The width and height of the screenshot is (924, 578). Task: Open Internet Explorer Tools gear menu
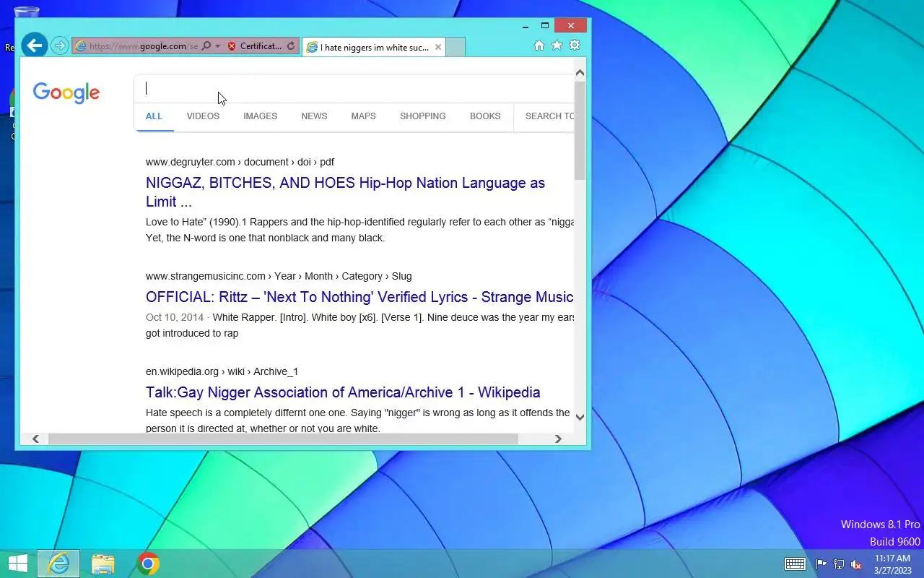point(575,46)
